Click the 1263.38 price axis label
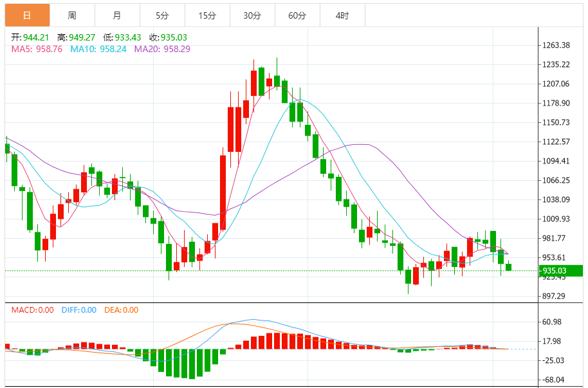 click(x=557, y=45)
